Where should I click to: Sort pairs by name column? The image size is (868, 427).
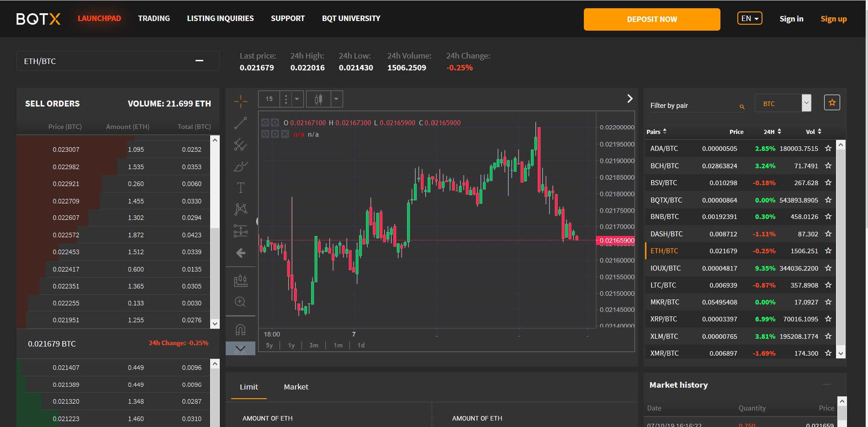coord(656,132)
